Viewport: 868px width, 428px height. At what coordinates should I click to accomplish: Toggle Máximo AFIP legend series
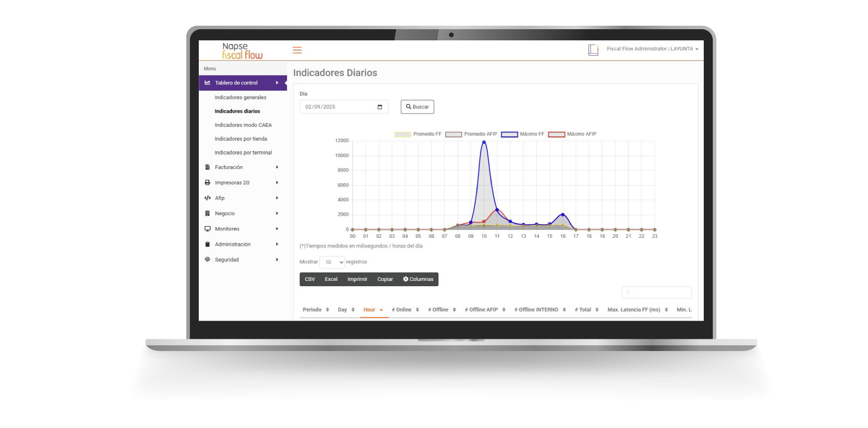(x=572, y=134)
